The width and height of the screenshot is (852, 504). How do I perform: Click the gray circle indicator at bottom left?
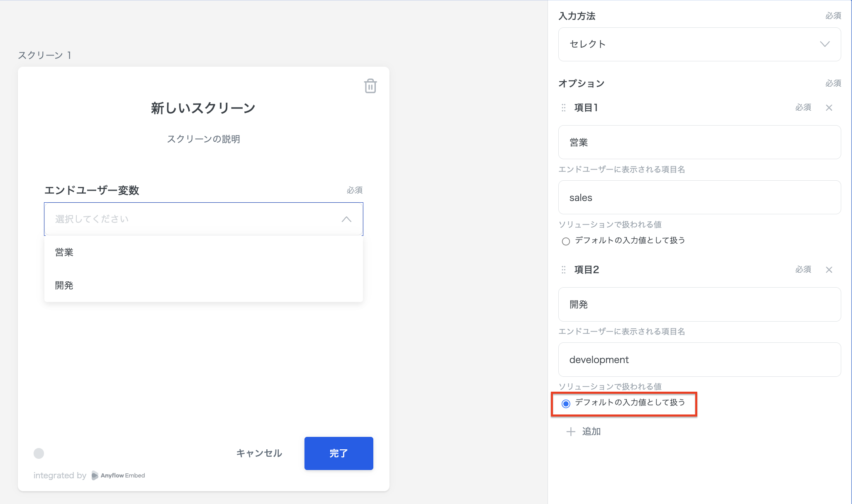click(x=39, y=453)
